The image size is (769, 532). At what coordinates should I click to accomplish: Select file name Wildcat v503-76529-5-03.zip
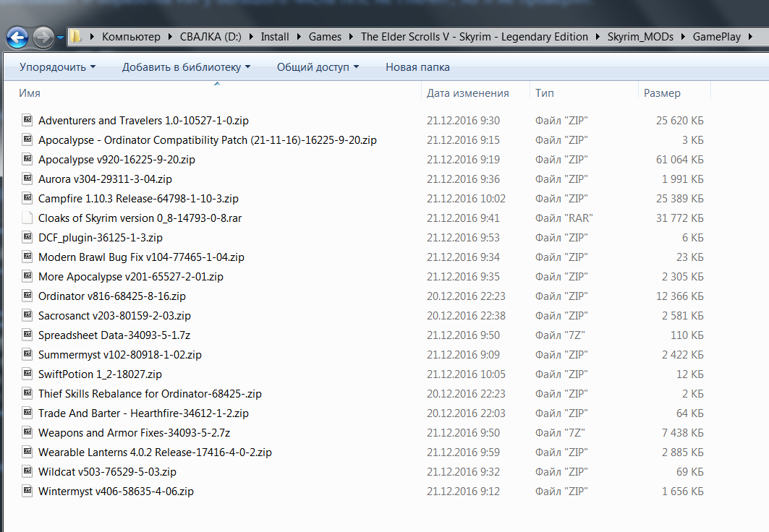107,472
